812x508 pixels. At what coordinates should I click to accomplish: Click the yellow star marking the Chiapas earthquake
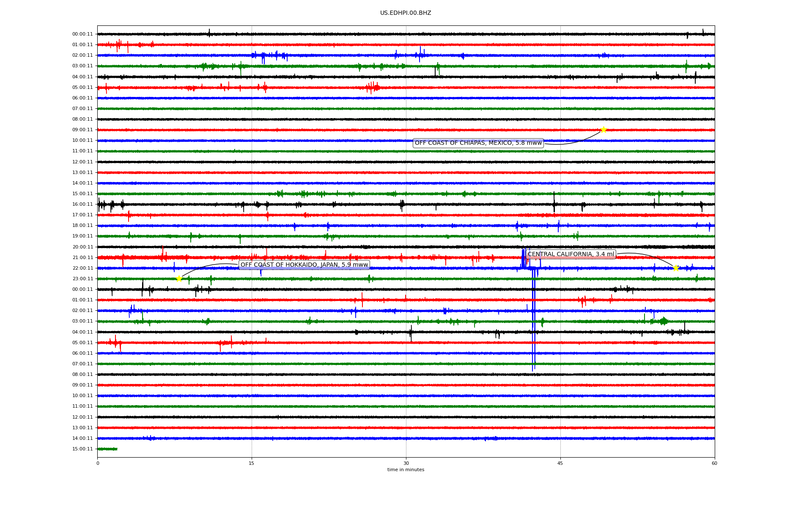point(604,130)
